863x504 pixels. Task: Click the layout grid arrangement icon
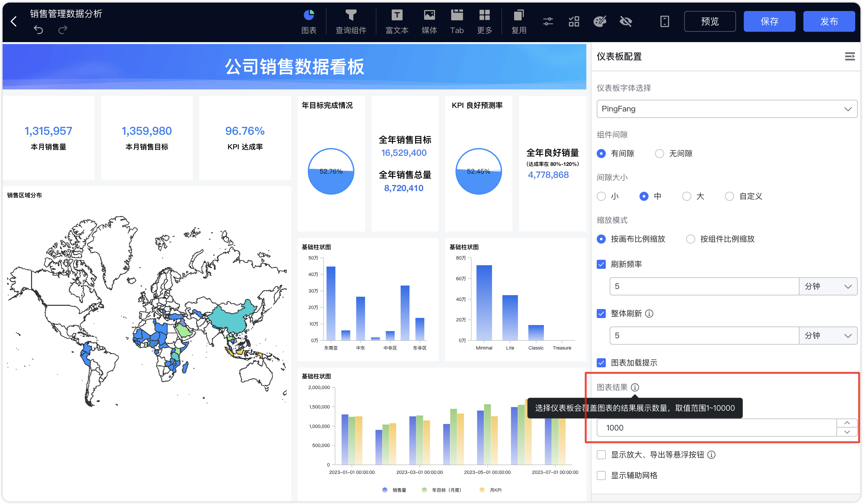click(574, 22)
